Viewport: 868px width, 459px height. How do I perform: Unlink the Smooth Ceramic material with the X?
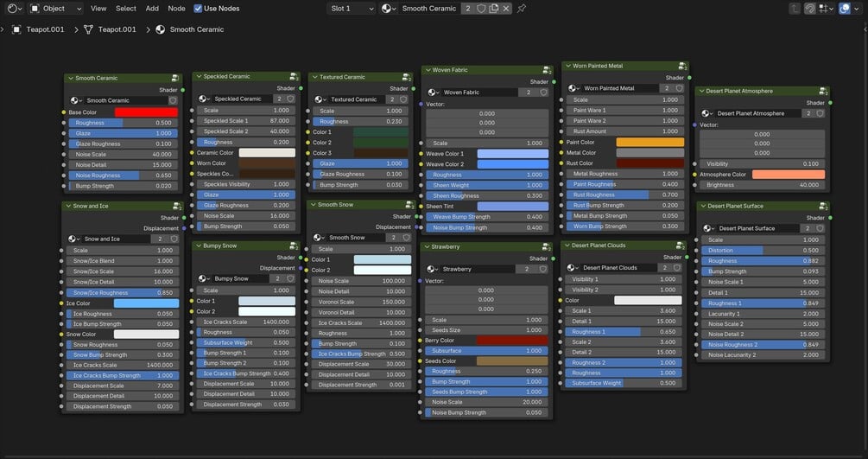pos(506,9)
